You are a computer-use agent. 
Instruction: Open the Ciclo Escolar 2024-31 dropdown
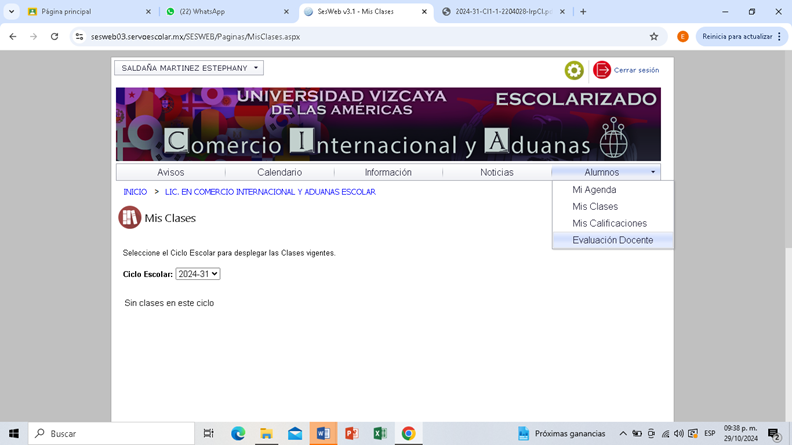pyautogui.click(x=197, y=274)
